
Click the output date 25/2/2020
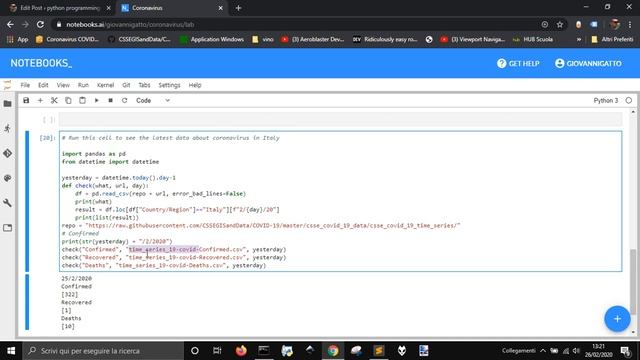pyautogui.click(x=76, y=278)
